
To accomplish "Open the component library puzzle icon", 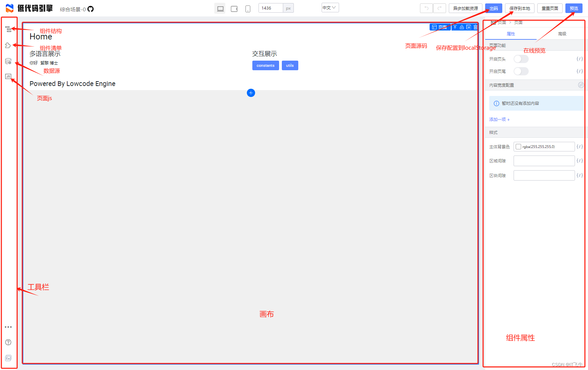I will [8, 45].
